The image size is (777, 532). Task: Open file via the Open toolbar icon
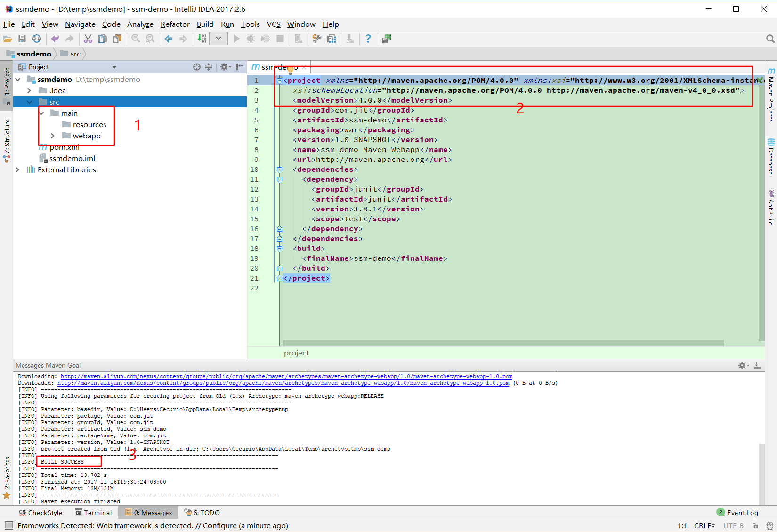(8, 39)
